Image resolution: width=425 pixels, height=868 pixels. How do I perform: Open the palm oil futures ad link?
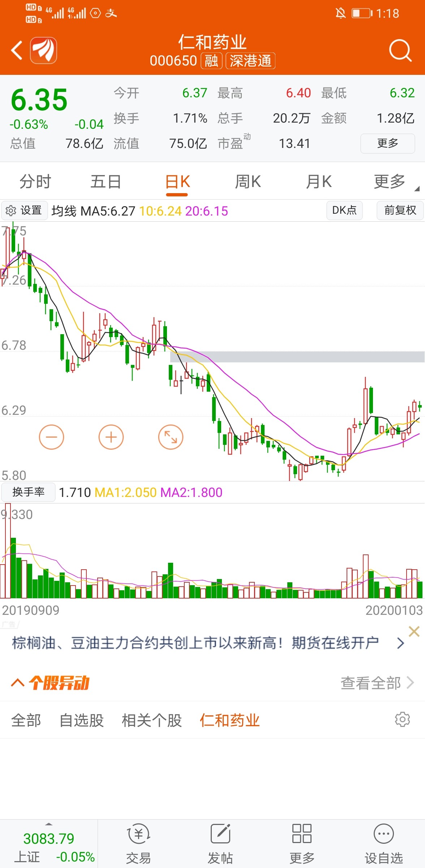(195, 643)
